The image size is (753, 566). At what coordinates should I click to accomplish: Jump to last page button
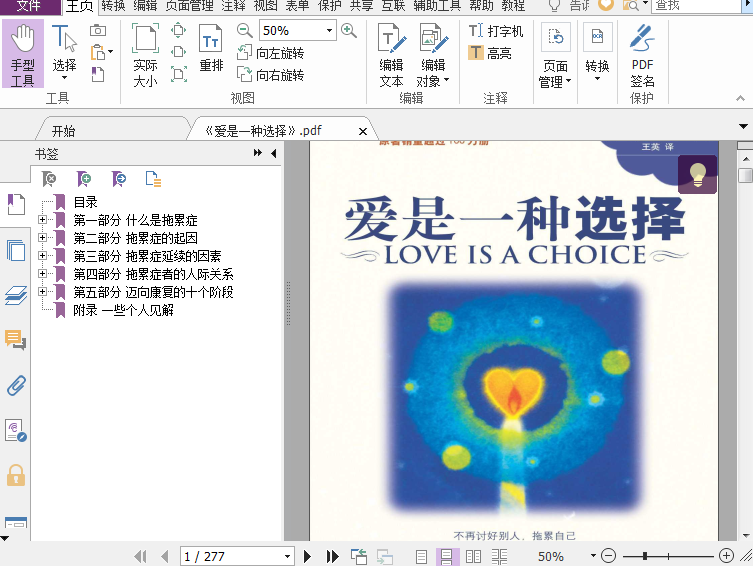(332, 556)
